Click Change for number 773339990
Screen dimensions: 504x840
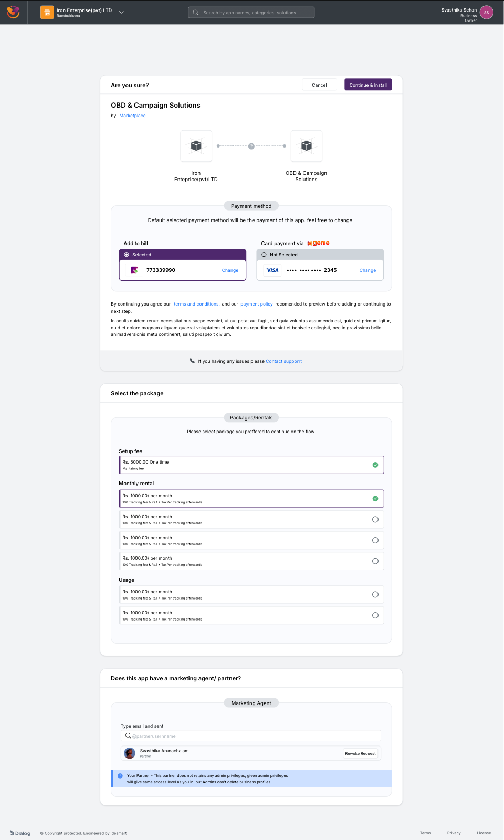[x=230, y=270]
